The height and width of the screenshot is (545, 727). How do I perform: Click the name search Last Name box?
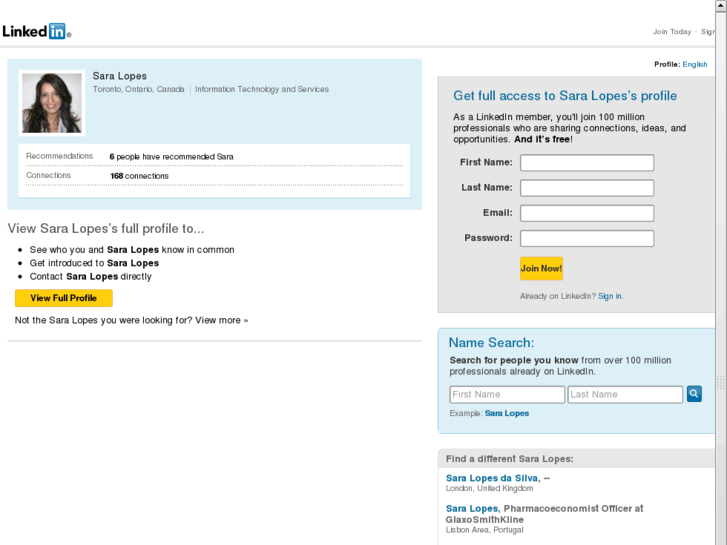pos(625,394)
